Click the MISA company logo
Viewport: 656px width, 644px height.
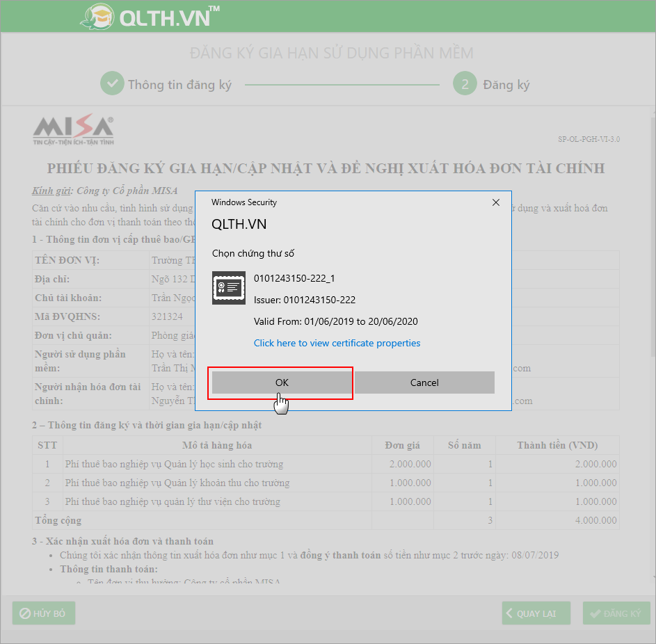click(x=73, y=129)
